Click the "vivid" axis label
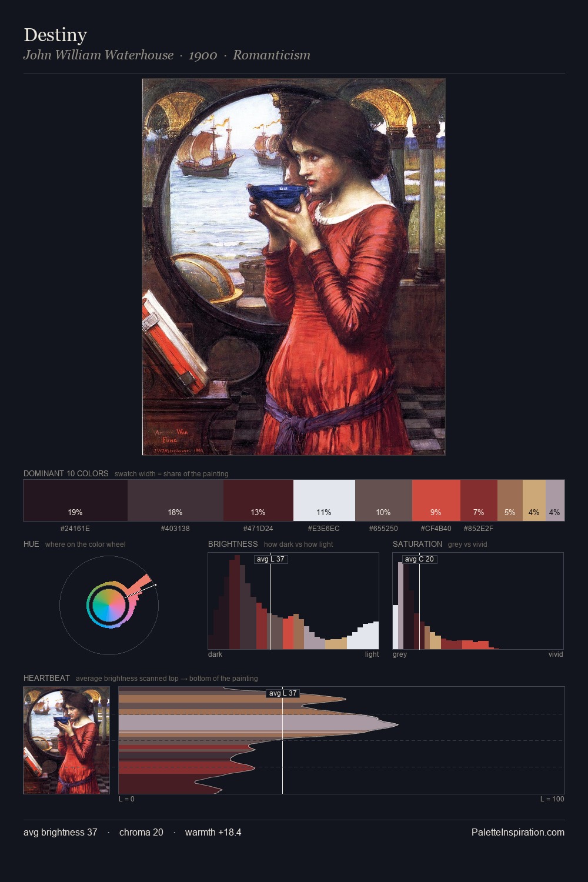Image resolution: width=588 pixels, height=882 pixels. tap(556, 654)
